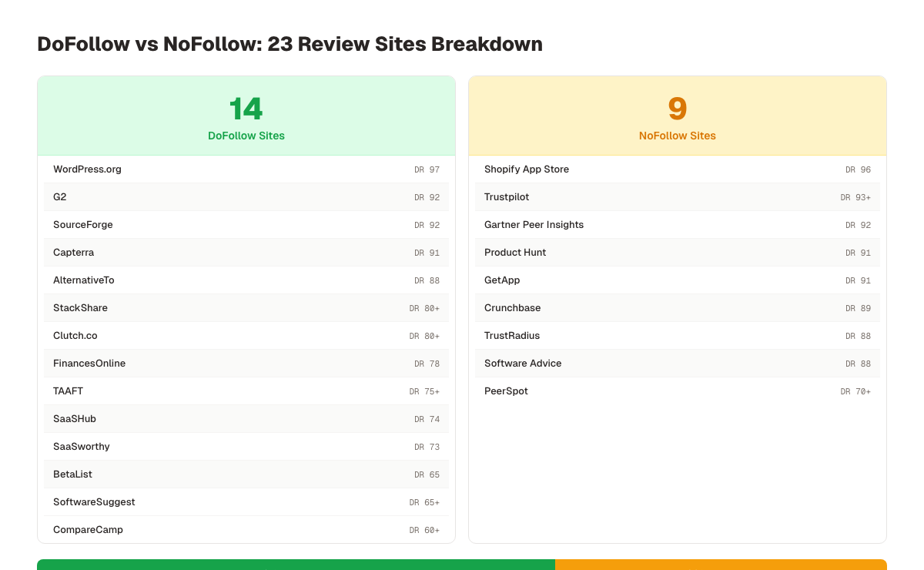The width and height of the screenshot is (924, 570).
Task: Select the Gartner Peer Insights row
Action: point(678,225)
